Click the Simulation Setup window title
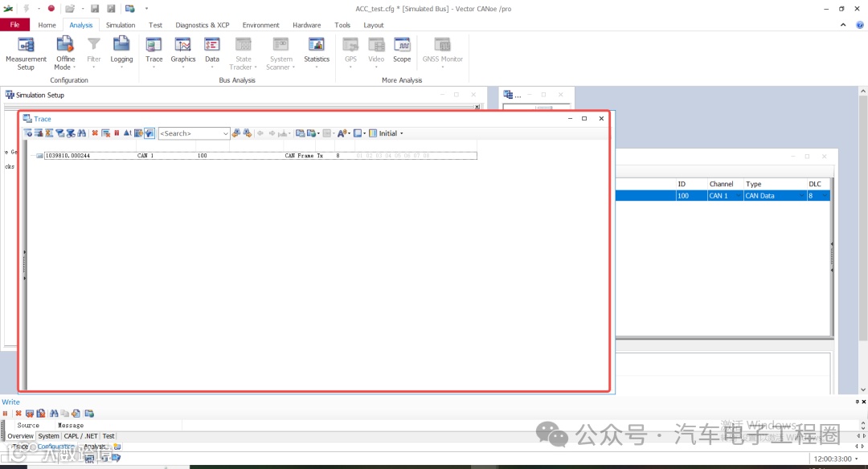Image resolution: width=868 pixels, height=469 pixels. [40, 95]
